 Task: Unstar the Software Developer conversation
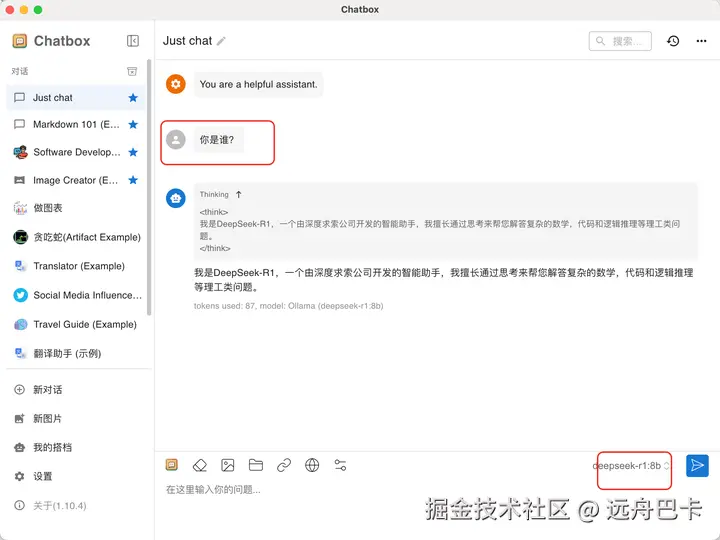coord(133,152)
